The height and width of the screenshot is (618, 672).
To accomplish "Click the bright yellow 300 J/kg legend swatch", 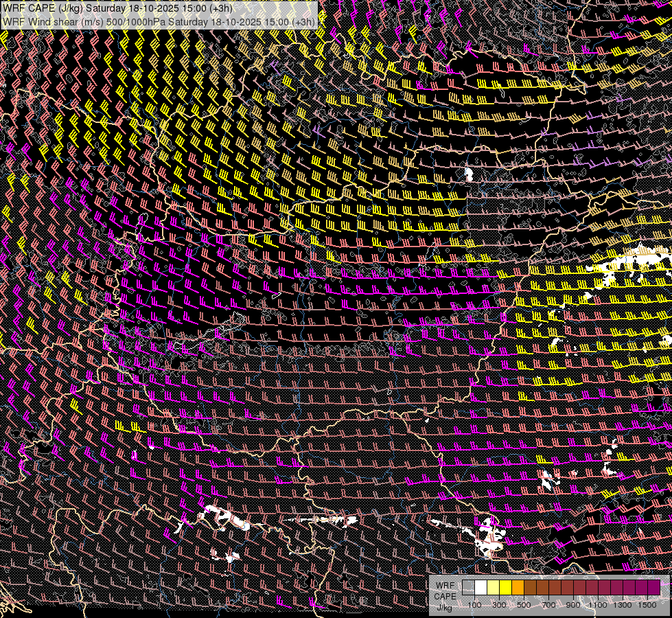I will (506, 588).
